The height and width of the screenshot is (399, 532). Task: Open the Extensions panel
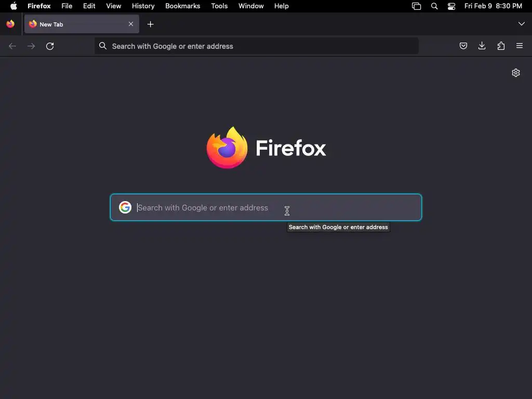tap(501, 46)
